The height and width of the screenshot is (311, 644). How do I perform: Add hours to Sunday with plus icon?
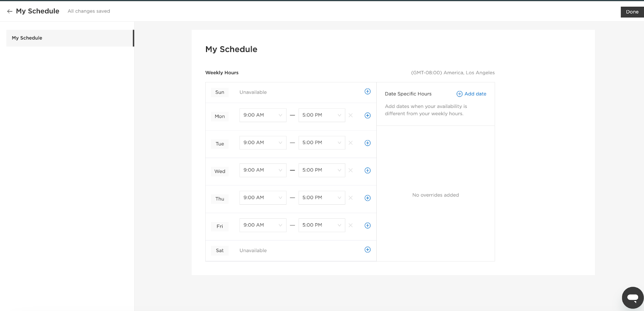pyautogui.click(x=367, y=91)
